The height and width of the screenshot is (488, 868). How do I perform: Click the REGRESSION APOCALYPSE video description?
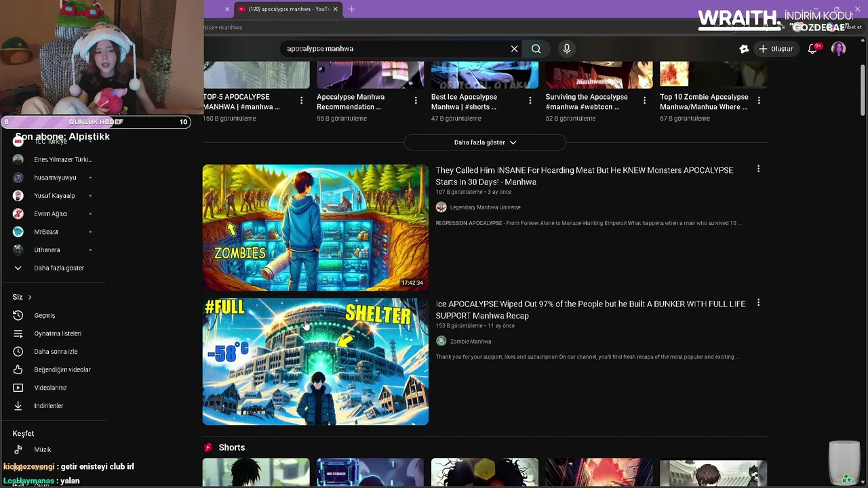(588, 223)
